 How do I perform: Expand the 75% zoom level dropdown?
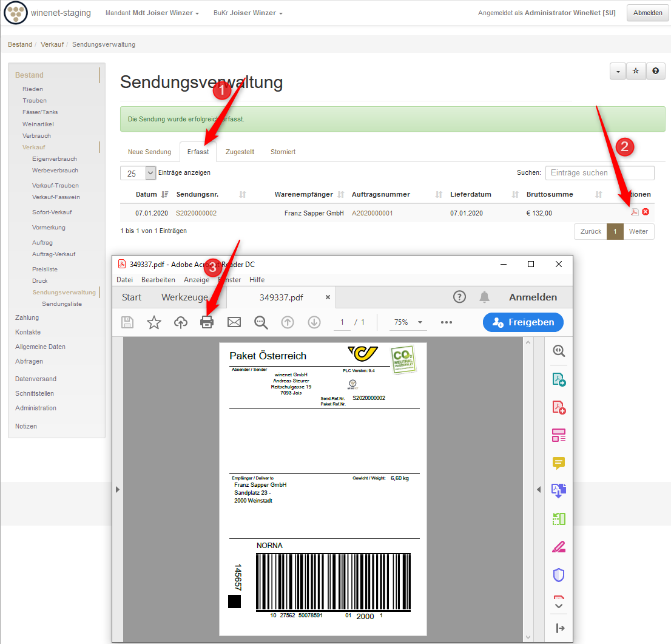tap(408, 322)
